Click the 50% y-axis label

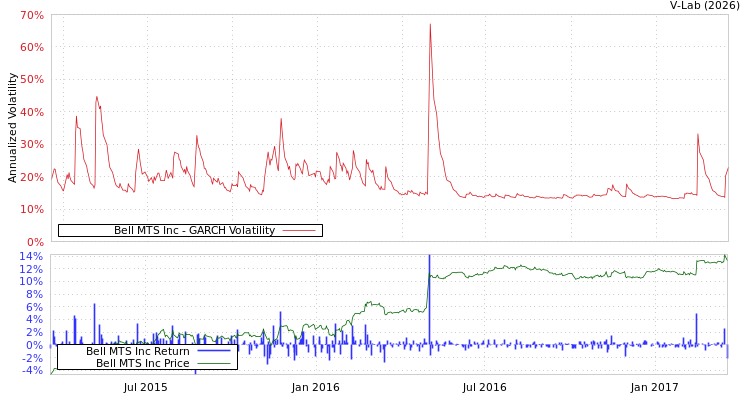click(x=31, y=80)
